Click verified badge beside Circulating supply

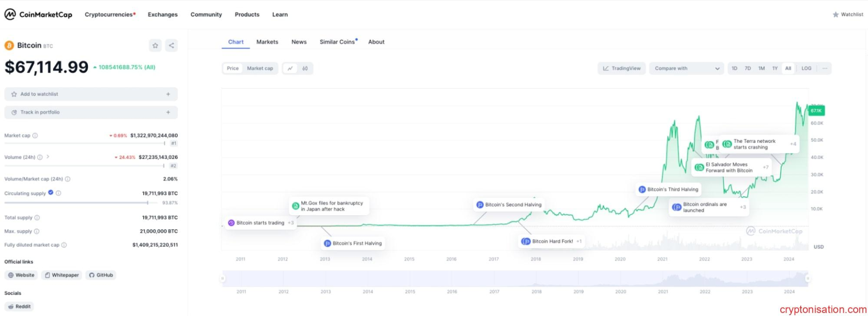(51, 193)
